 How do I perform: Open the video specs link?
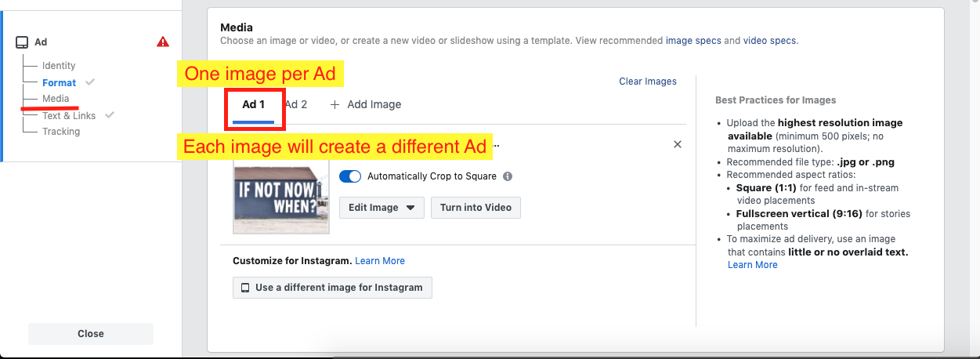tap(769, 41)
